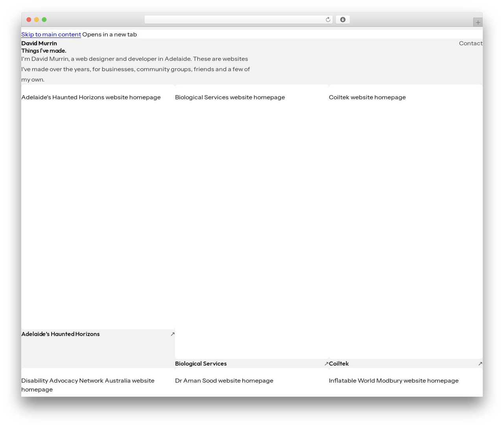
Task: Click the intro paragraph about David Murrin
Action: click(x=136, y=69)
